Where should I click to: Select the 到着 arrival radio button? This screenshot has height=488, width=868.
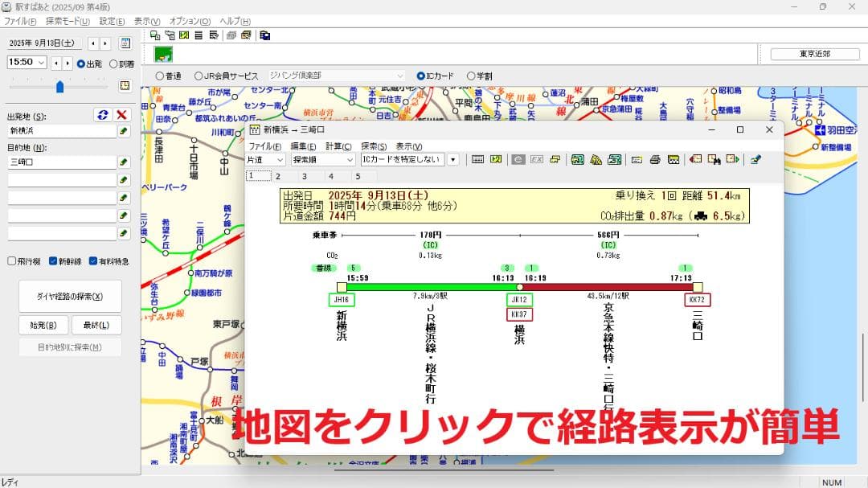click(x=113, y=64)
